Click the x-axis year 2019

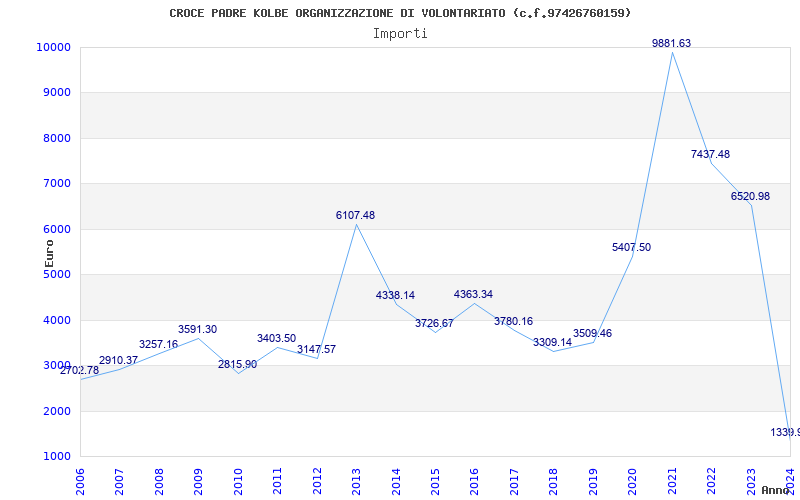(x=593, y=482)
